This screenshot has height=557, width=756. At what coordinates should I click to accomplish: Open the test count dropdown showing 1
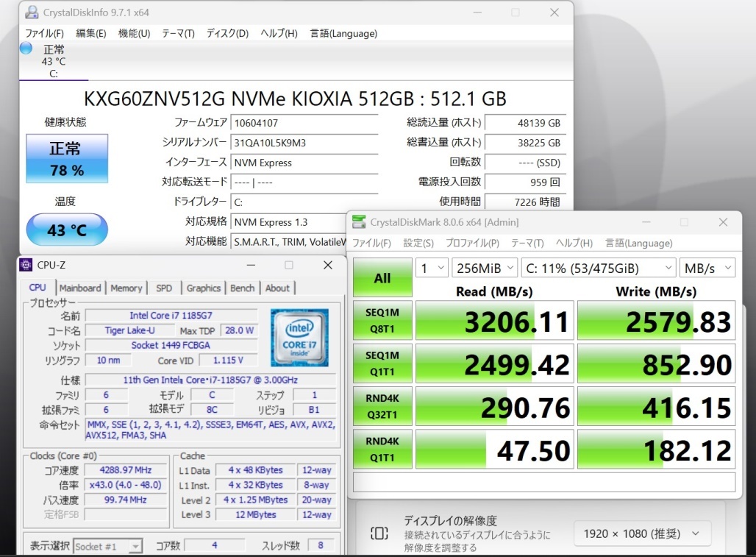432,268
